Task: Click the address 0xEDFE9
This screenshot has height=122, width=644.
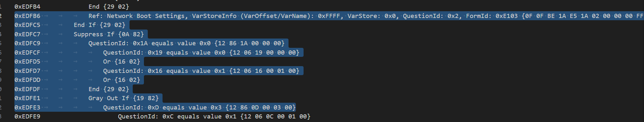Action: pos(27,117)
